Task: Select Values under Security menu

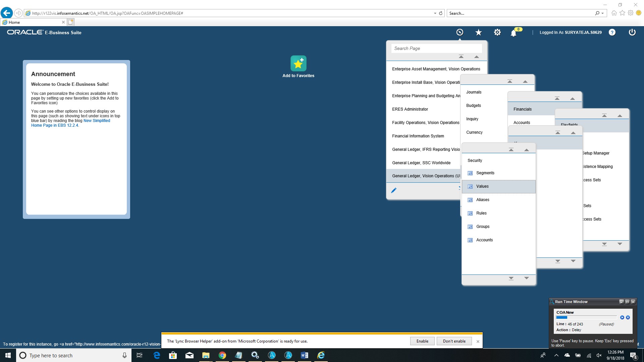Action: pyautogui.click(x=482, y=186)
